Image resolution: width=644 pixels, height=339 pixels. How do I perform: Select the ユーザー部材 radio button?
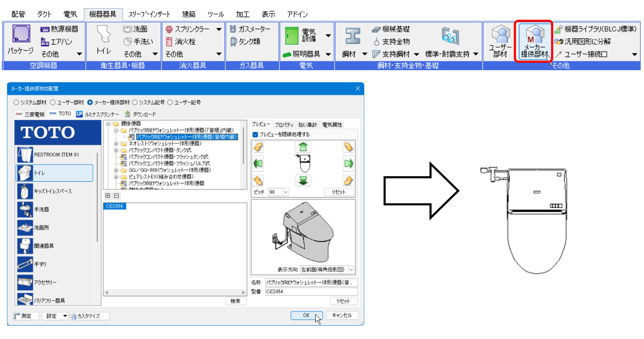point(67,102)
